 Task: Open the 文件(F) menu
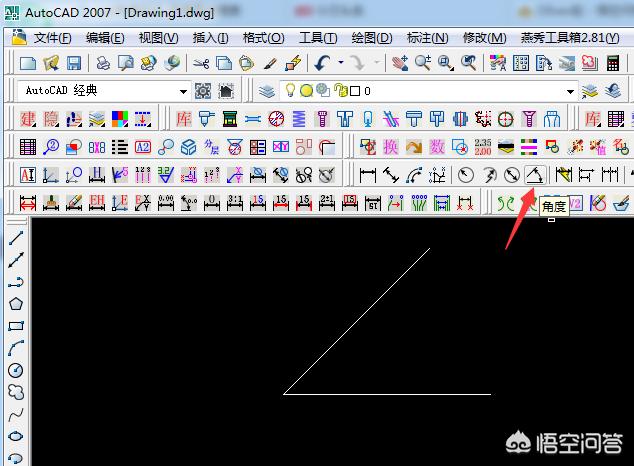[52, 38]
